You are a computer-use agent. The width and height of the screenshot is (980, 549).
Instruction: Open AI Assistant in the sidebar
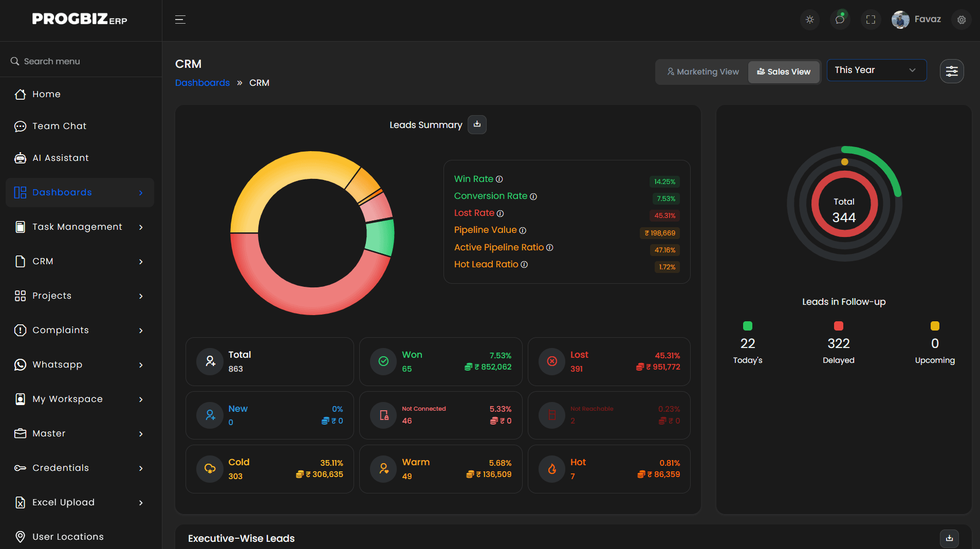point(80,158)
